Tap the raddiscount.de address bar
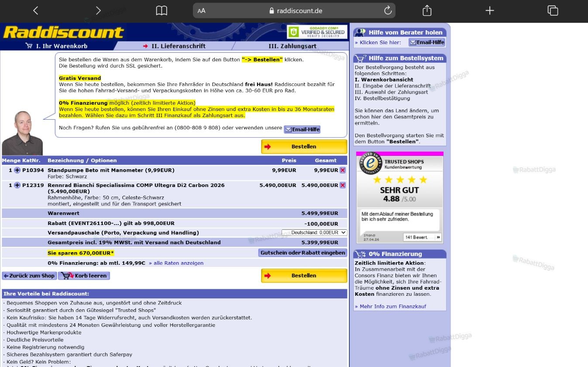 294,11
